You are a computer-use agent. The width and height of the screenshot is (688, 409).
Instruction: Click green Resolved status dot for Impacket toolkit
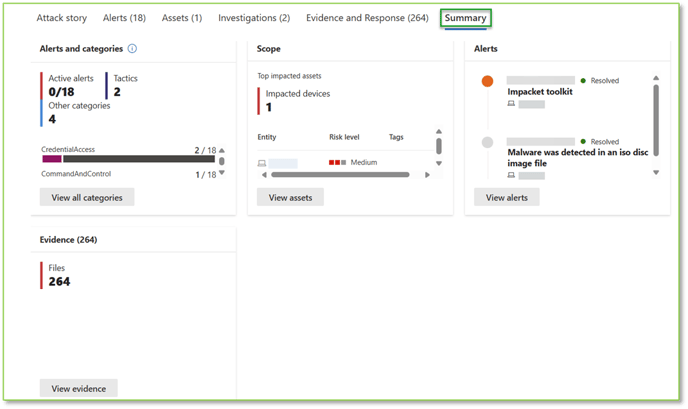tap(583, 81)
